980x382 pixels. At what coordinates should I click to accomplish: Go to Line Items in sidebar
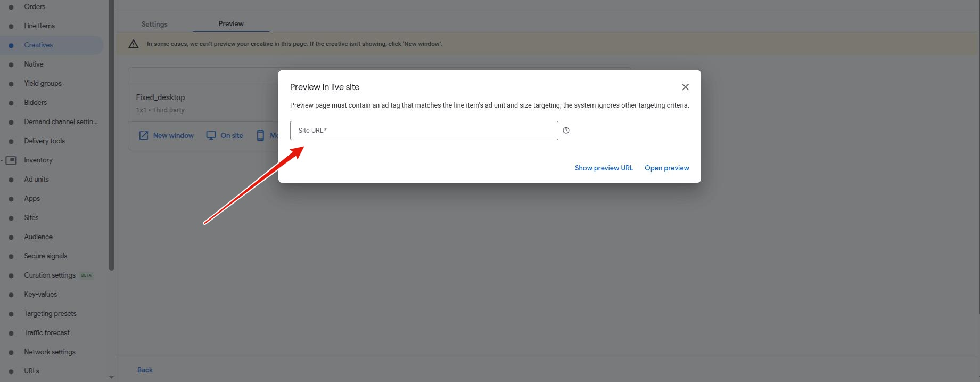[39, 26]
